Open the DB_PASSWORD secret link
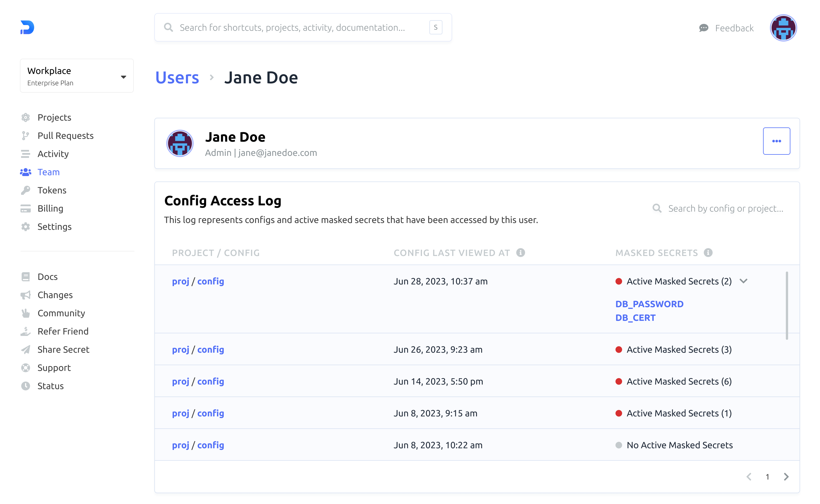The image size is (820, 504). coord(649,304)
